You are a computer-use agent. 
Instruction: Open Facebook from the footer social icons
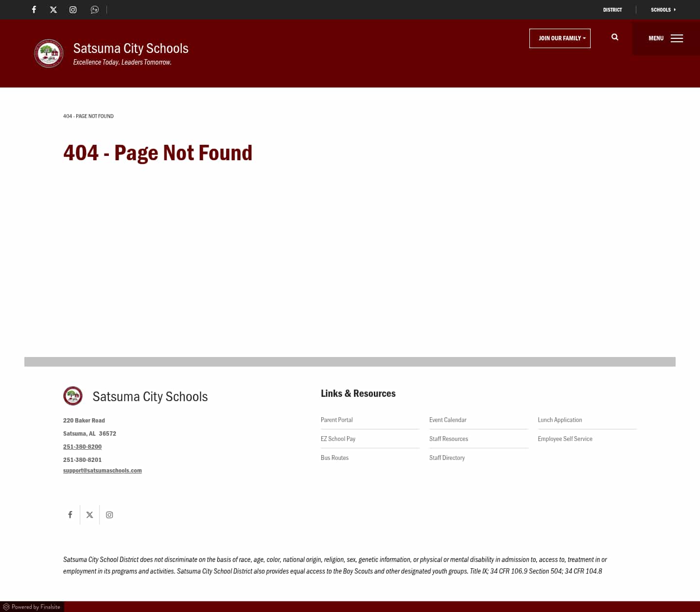70,514
